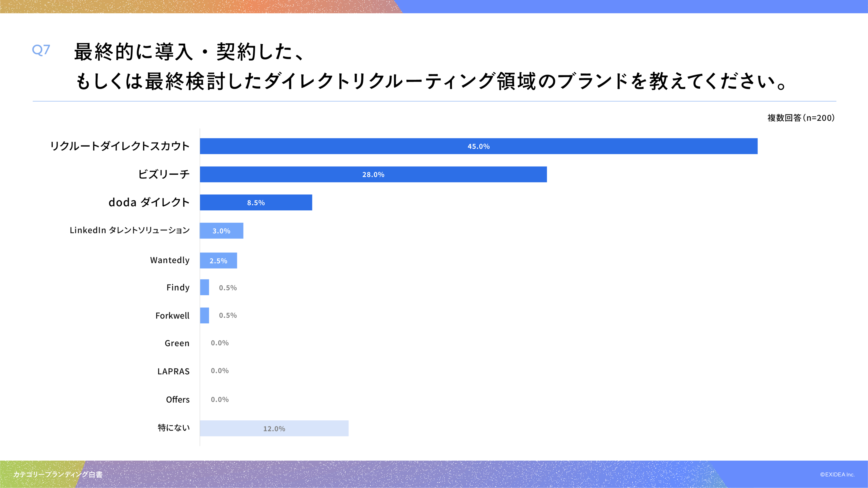Select the LinkedIn 3.0% bar
The width and height of the screenshot is (868, 488).
point(221,231)
